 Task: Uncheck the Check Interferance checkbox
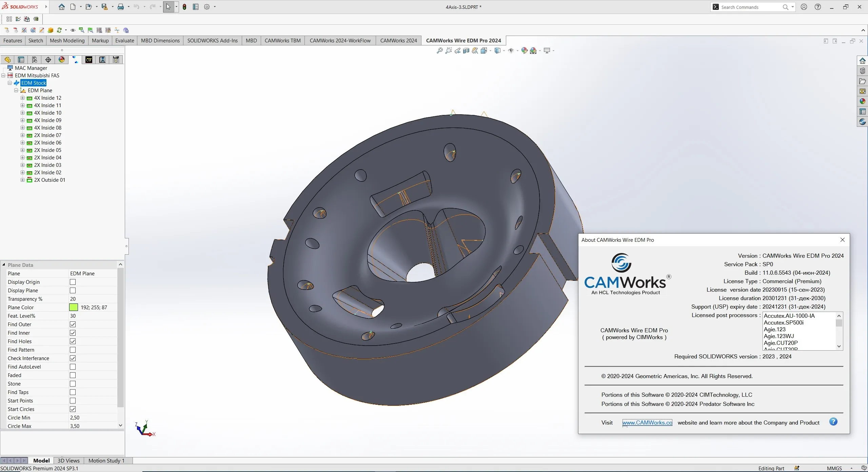73,358
